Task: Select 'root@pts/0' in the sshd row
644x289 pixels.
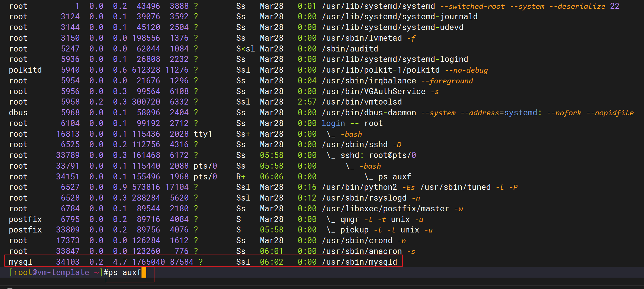Action: point(393,155)
